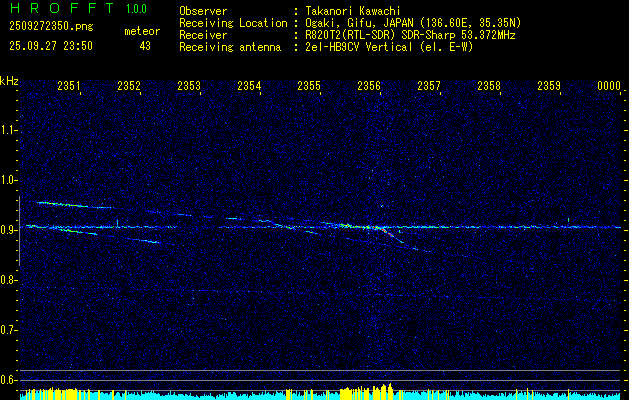Click the HROFFT 1.0.0 title text
This screenshot has width=629, height=400.
[78, 8]
